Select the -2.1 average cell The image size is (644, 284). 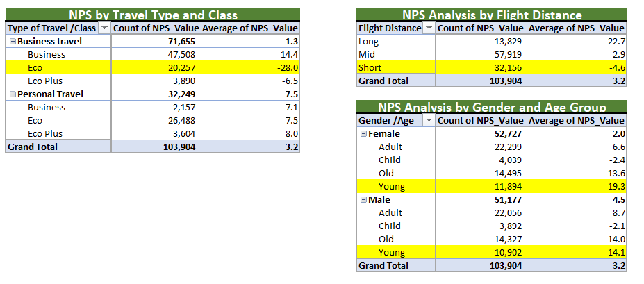[x=618, y=226]
